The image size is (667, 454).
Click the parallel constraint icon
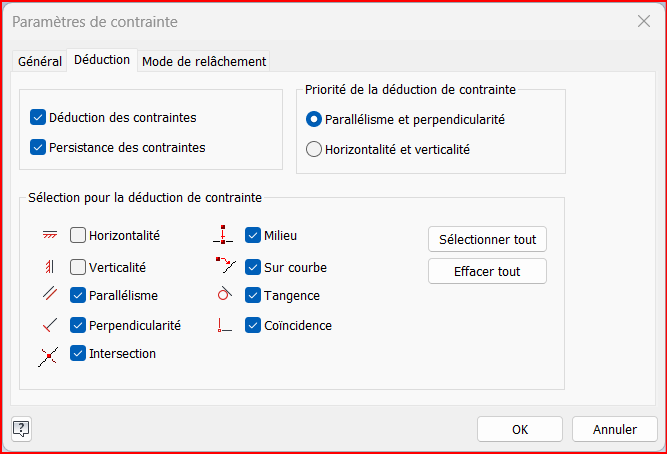click(x=50, y=295)
